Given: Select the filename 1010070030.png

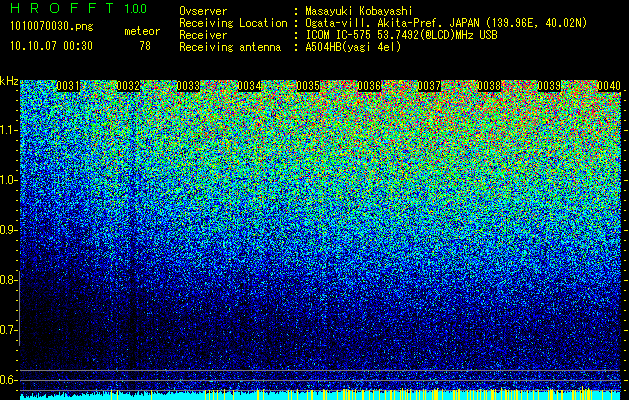Looking at the screenshot, I should pos(52,27).
